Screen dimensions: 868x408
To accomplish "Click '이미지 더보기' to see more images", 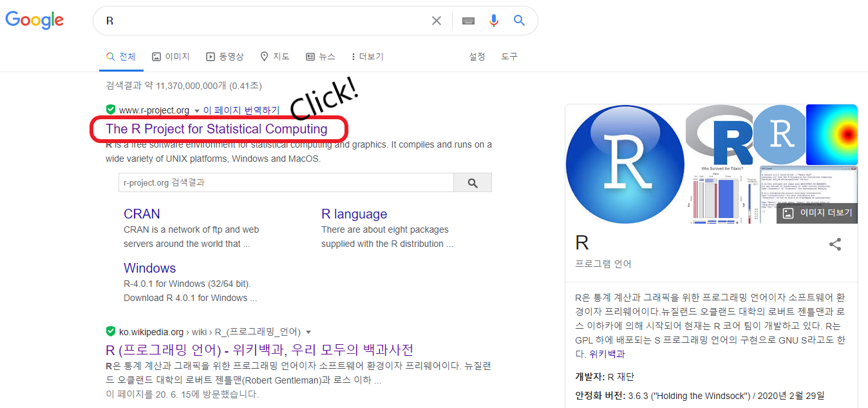I will (817, 213).
